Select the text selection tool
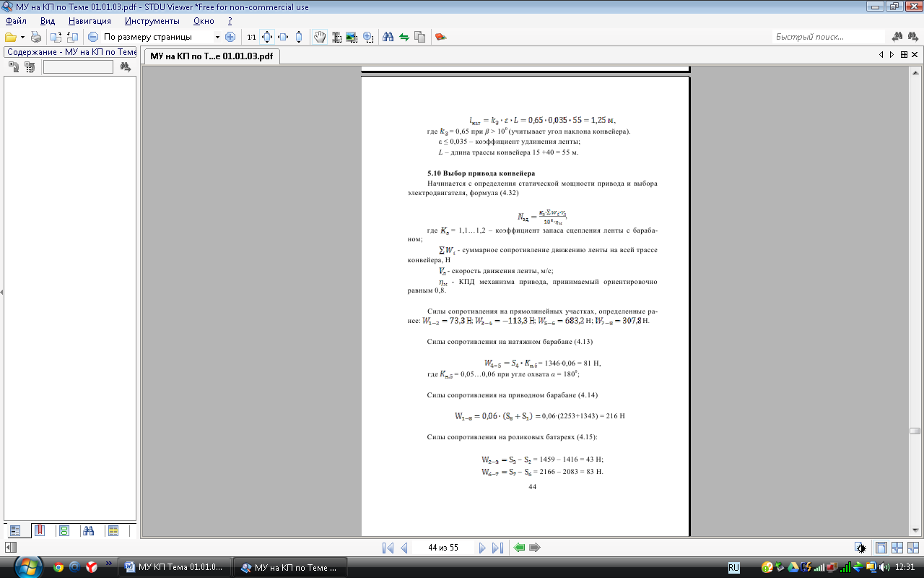The image size is (924, 578). coord(336,37)
